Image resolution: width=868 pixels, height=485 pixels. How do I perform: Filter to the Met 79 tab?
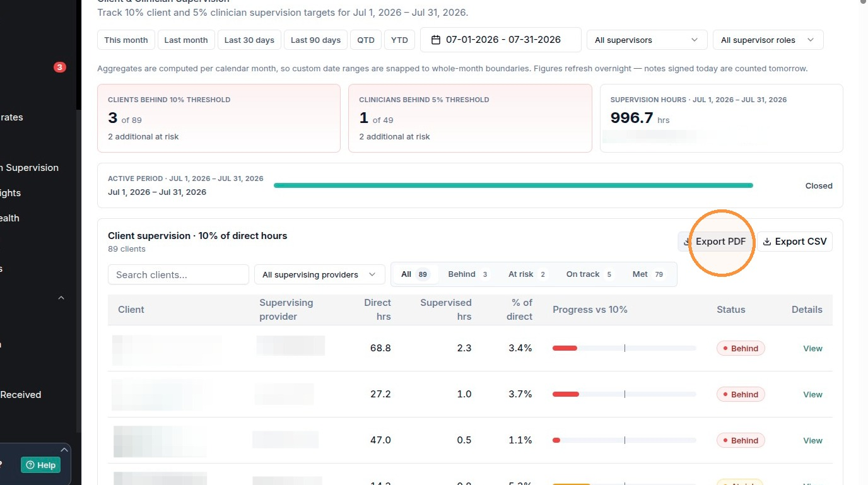pos(648,274)
